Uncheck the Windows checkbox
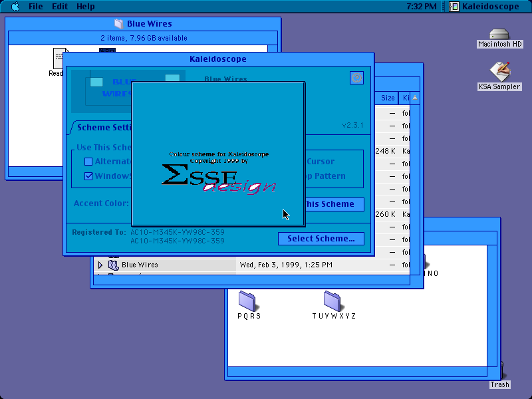 88,176
